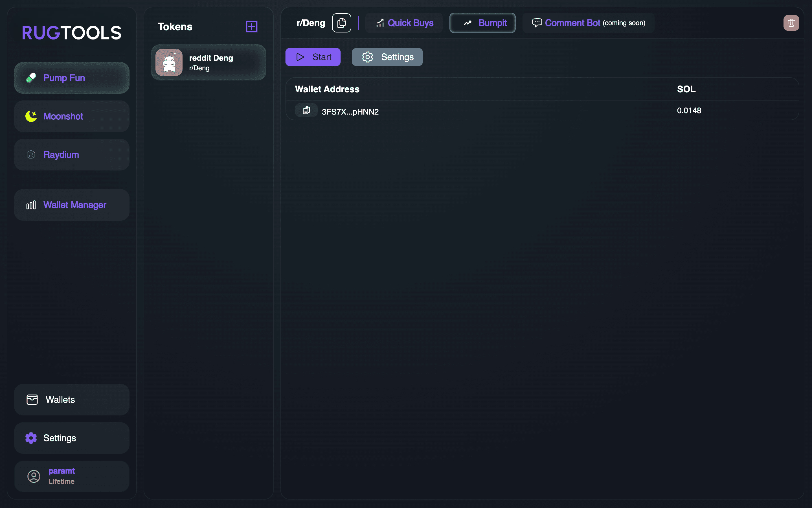Open Bumpit Settings button
Viewport: 812px width, 508px height.
[x=387, y=57]
